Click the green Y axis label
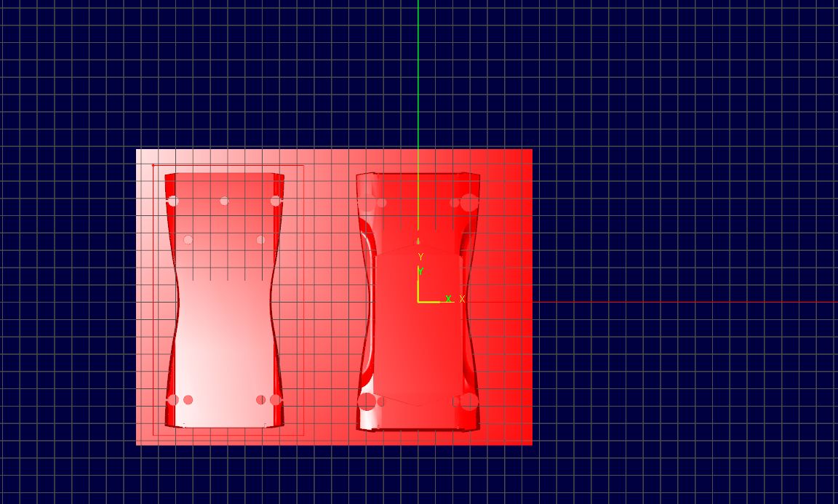 point(420,271)
